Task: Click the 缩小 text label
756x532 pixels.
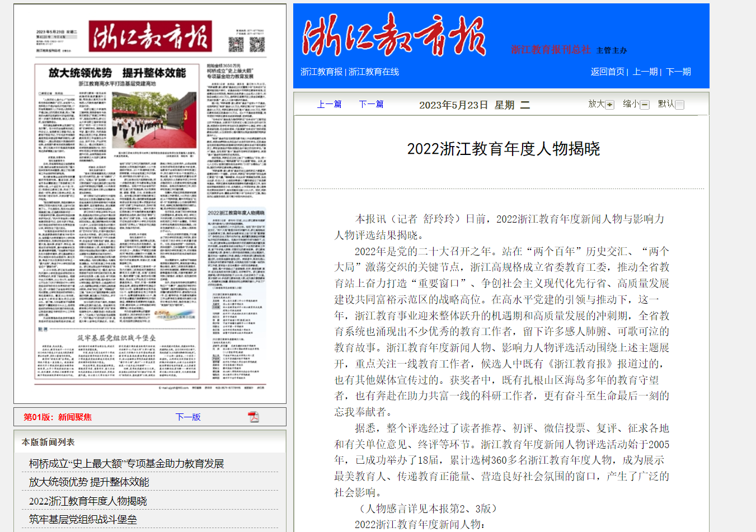Action: tap(631, 103)
